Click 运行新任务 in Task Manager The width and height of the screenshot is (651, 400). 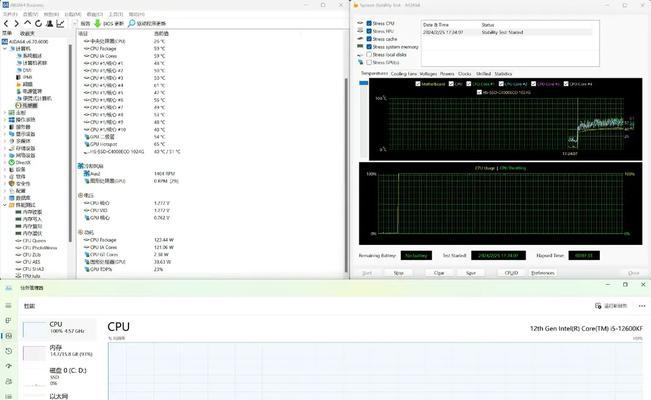[x=611, y=306]
